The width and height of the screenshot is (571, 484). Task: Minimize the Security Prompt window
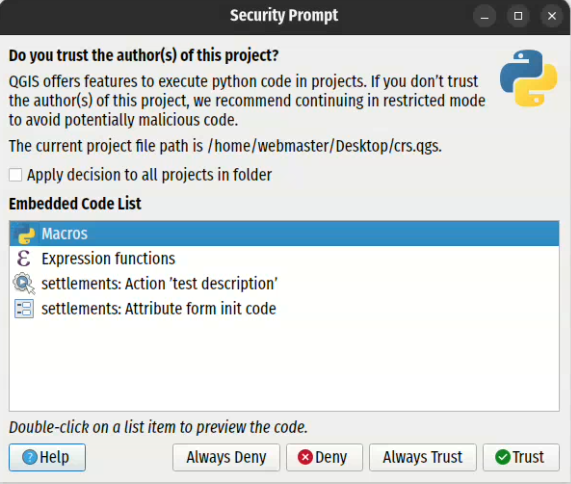click(x=484, y=16)
